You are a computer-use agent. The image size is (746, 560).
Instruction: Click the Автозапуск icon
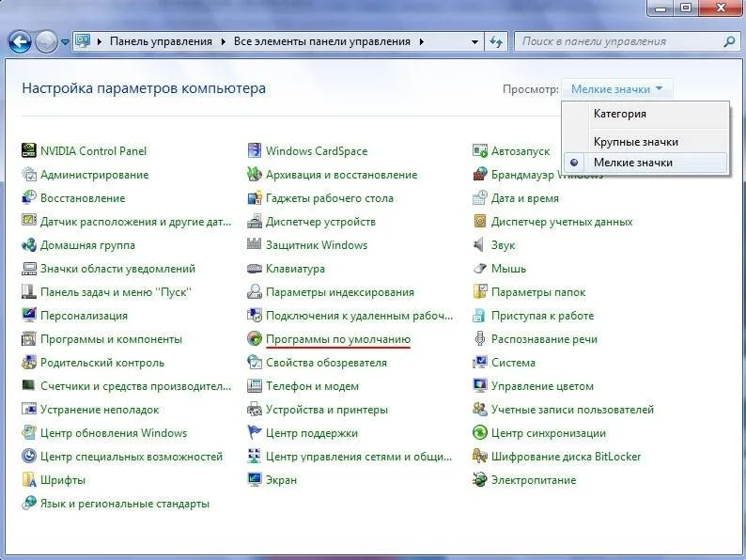coord(480,150)
